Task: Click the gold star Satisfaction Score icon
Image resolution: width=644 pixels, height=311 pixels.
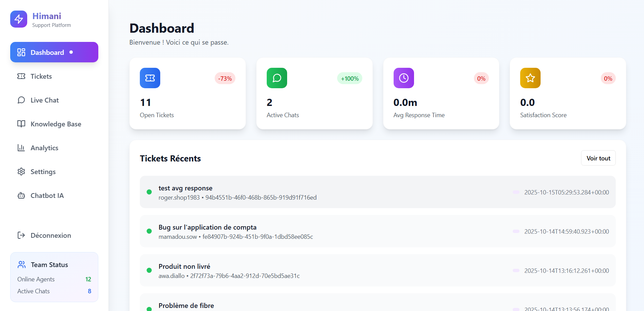Action: [530, 78]
